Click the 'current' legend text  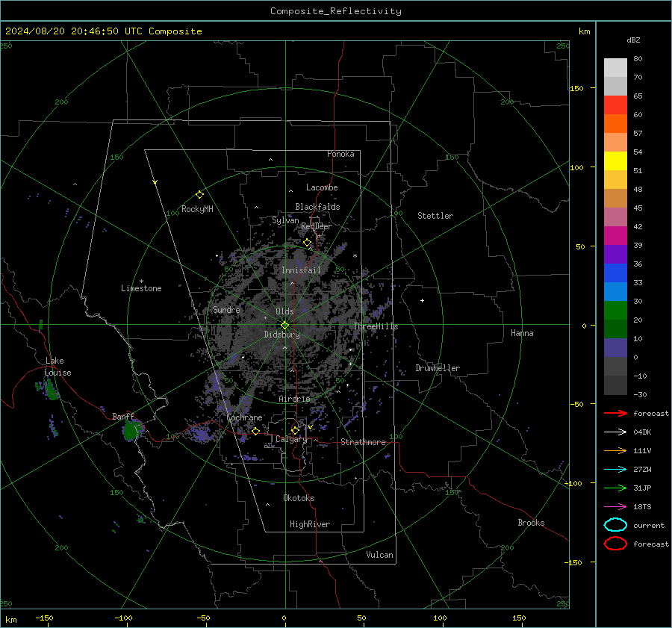[x=649, y=525]
